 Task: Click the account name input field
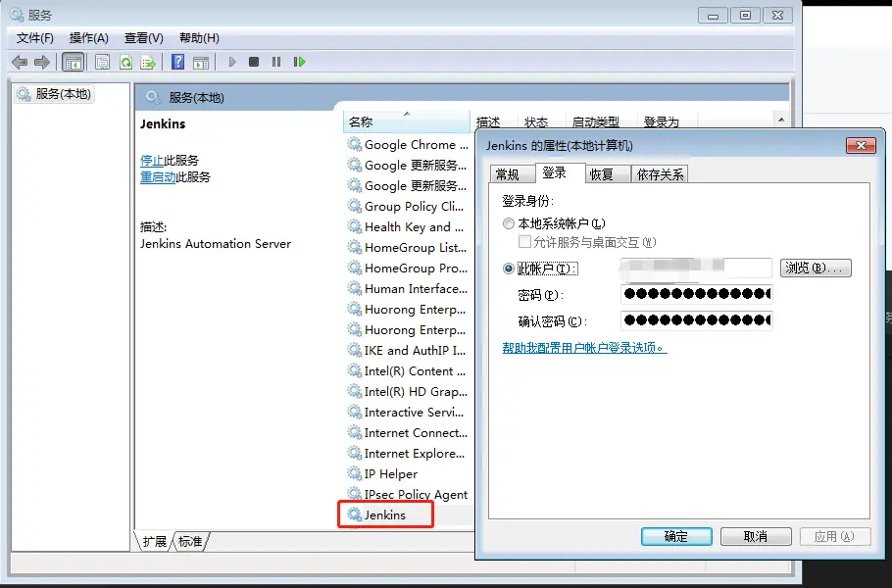[x=696, y=268]
